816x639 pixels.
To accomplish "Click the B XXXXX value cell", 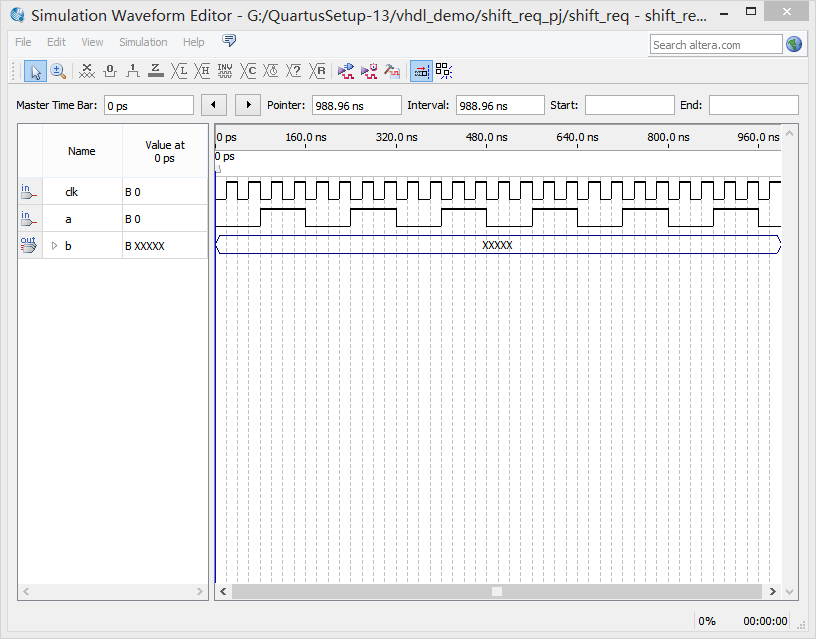I will click(x=165, y=246).
